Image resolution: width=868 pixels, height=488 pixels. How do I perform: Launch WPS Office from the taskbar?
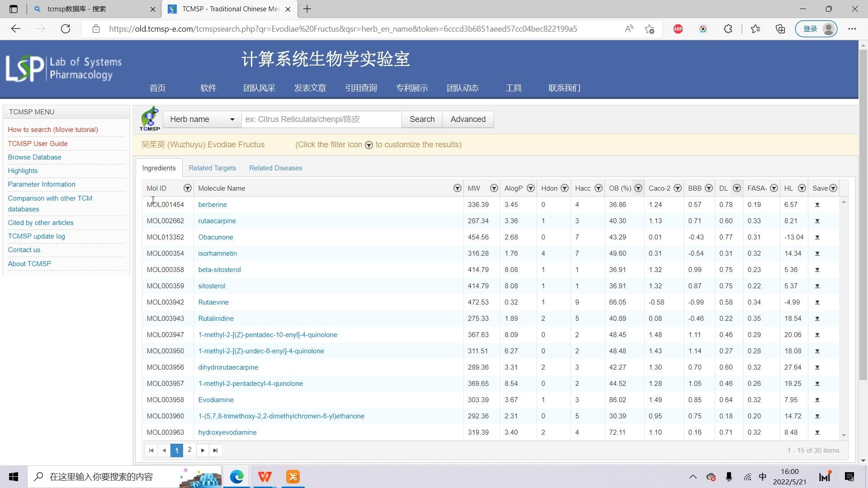tap(264, 476)
